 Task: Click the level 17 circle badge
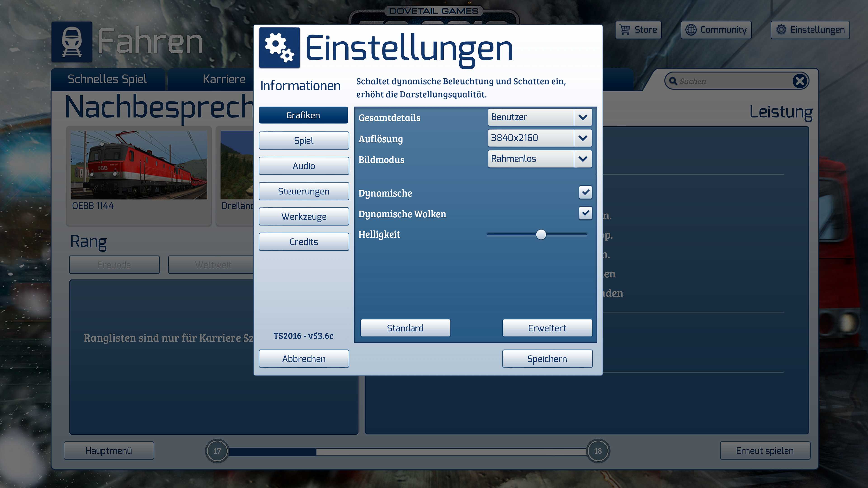pyautogui.click(x=217, y=451)
